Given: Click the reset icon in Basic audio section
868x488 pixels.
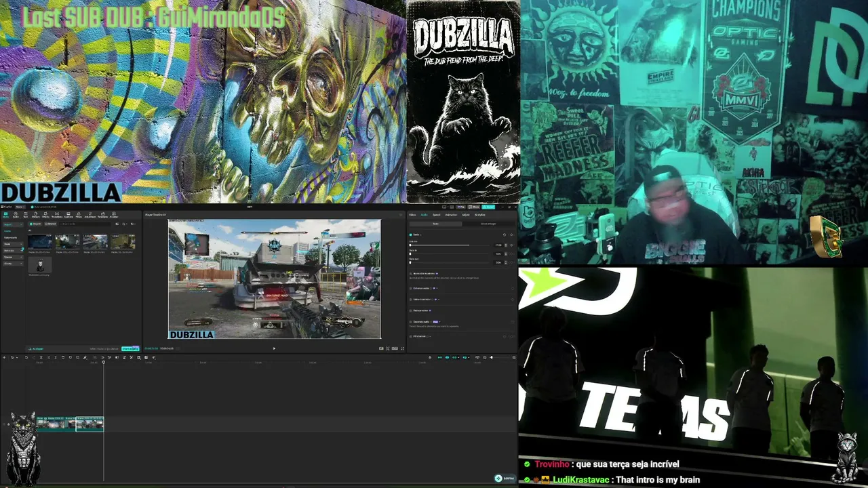Looking at the screenshot, I should (x=504, y=235).
